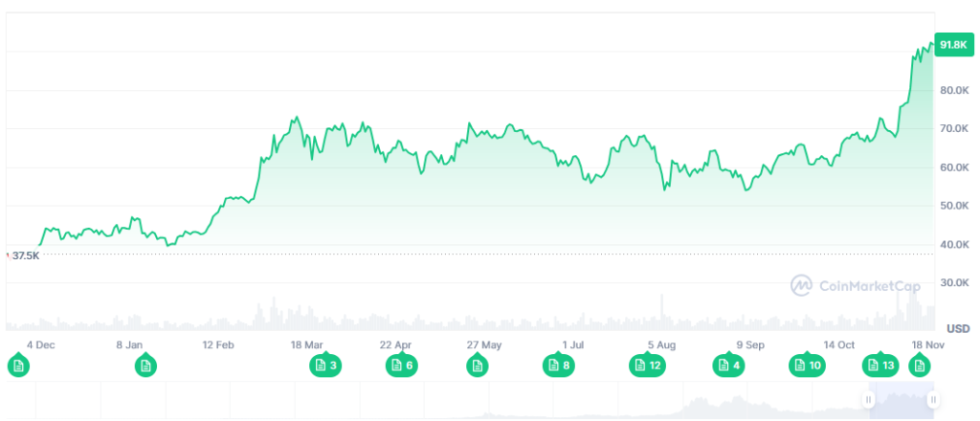Viewport: 980px width, 421px height.
Task: Click the news marker showing 3 articles
Action: tap(325, 365)
